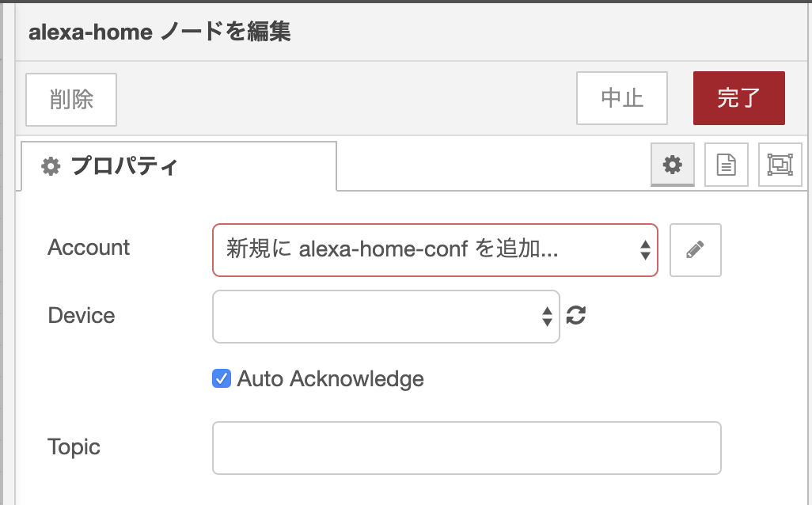This screenshot has height=505, width=812.
Task: Click the Topic field label
Action: [74, 447]
